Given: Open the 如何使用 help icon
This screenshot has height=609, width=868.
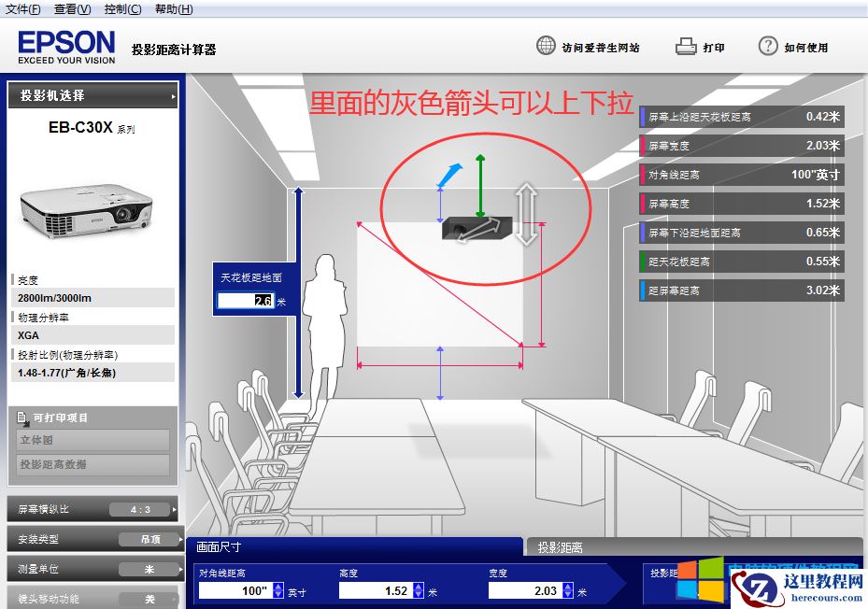Looking at the screenshot, I should pyautogui.click(x=770, y=44).
